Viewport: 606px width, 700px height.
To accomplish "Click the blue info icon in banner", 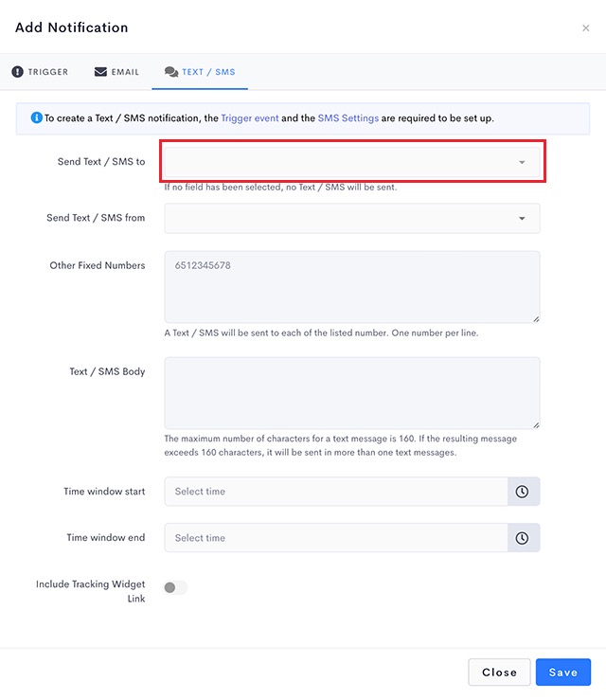I will [x=36, y=118].
